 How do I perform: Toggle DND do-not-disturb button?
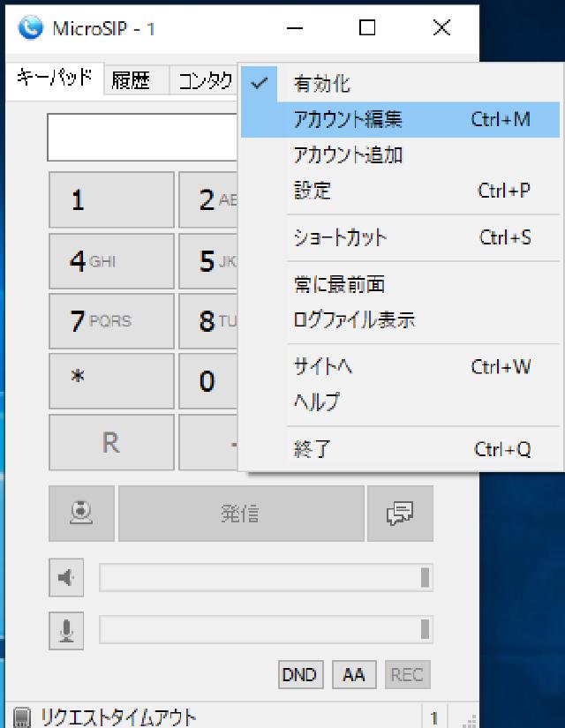click(x=299, y=674)
